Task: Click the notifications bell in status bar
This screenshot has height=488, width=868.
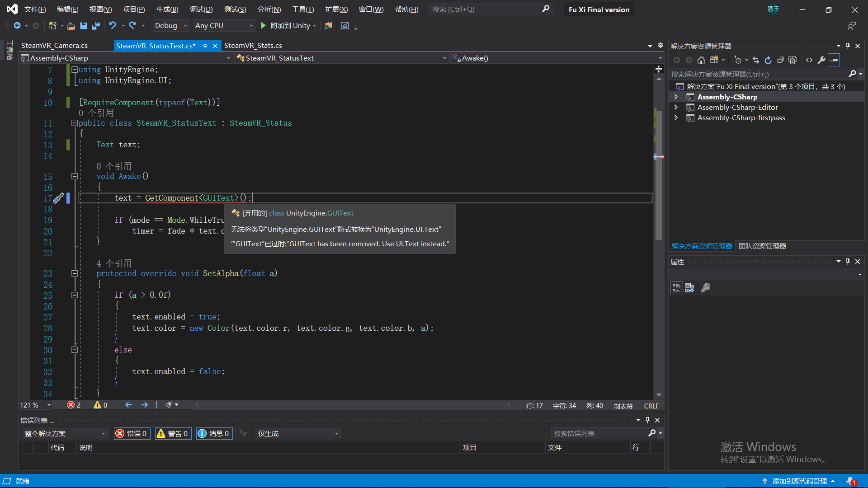Action: tap(851, 481)
